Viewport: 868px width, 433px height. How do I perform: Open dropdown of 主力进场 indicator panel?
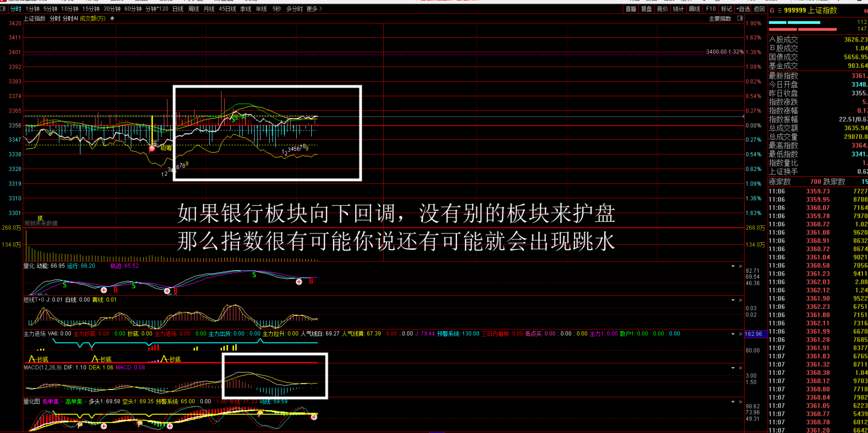733,334
